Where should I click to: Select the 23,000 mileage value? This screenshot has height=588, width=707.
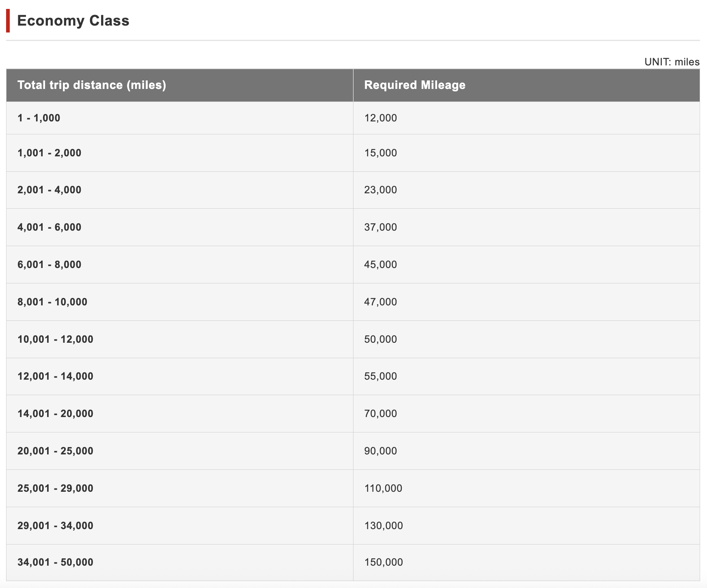pos(381,190)
